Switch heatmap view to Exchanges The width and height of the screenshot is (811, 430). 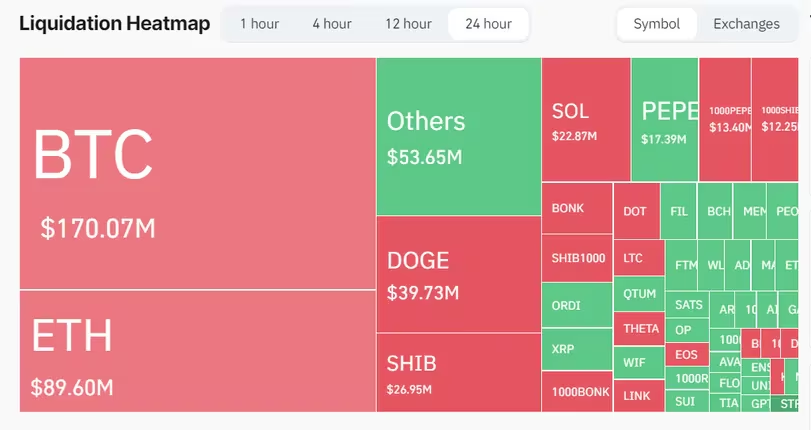pyautogui.click(x=746, y=24)
